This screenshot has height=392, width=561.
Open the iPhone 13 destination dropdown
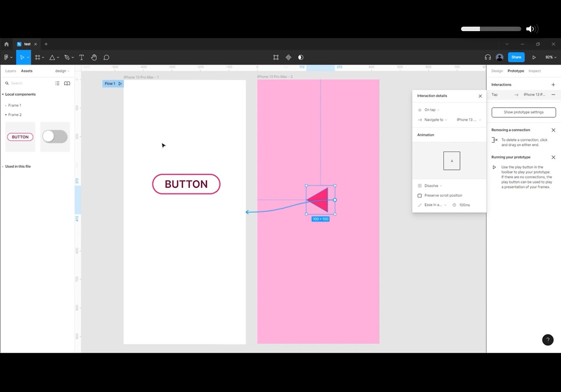(469, 120)
